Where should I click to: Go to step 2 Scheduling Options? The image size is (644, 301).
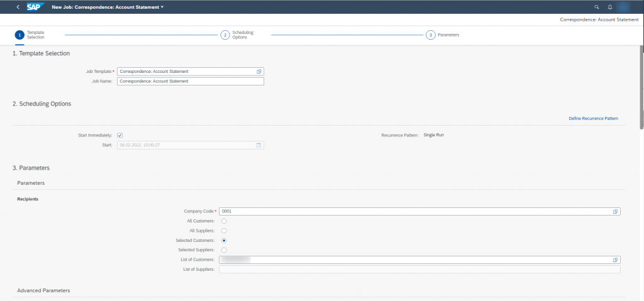click(x=237, y=35)
